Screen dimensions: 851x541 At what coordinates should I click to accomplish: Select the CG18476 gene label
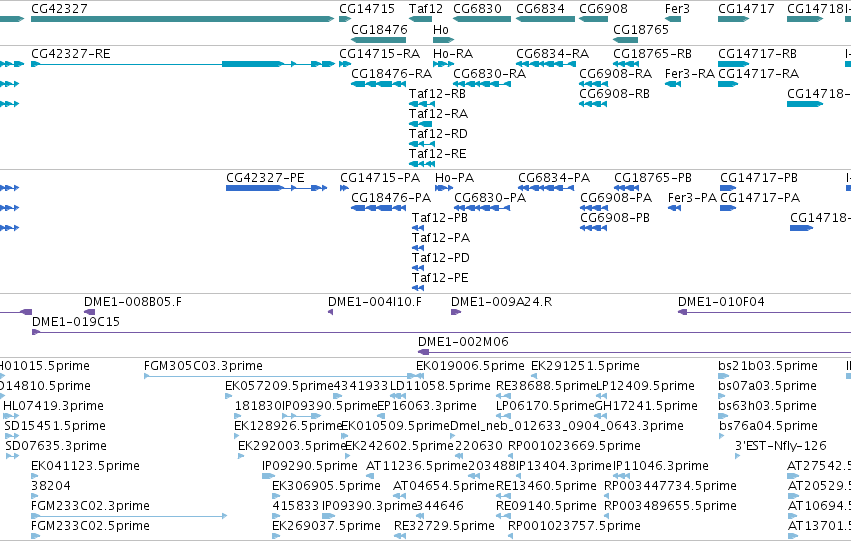tap(379, 29)
